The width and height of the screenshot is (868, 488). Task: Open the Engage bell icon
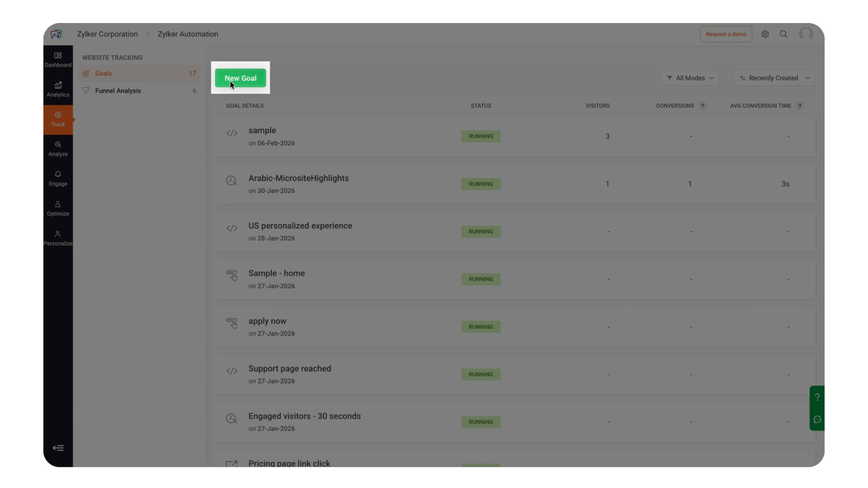(x=58, y=178)
